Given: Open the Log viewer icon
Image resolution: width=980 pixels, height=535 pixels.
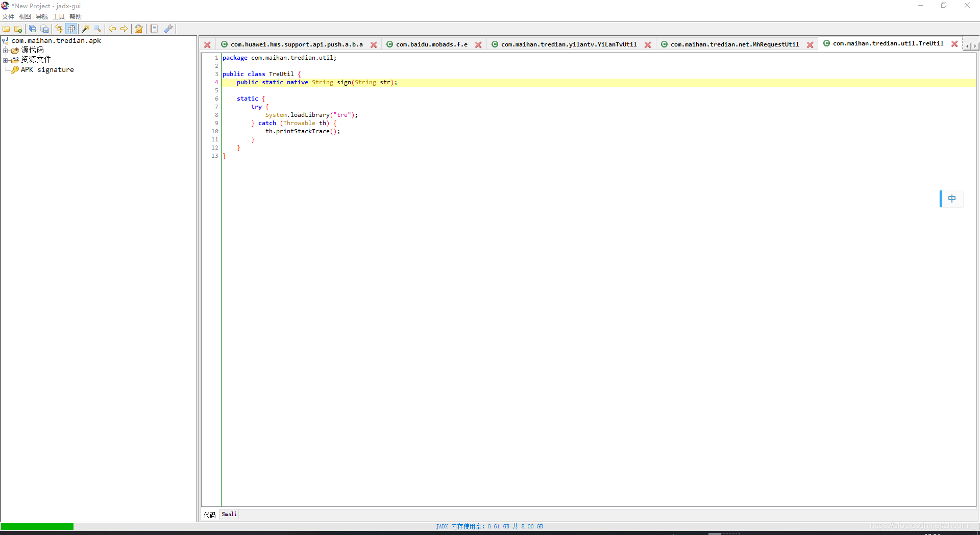Looking at the screenshot, I should [x=154, y=29].
